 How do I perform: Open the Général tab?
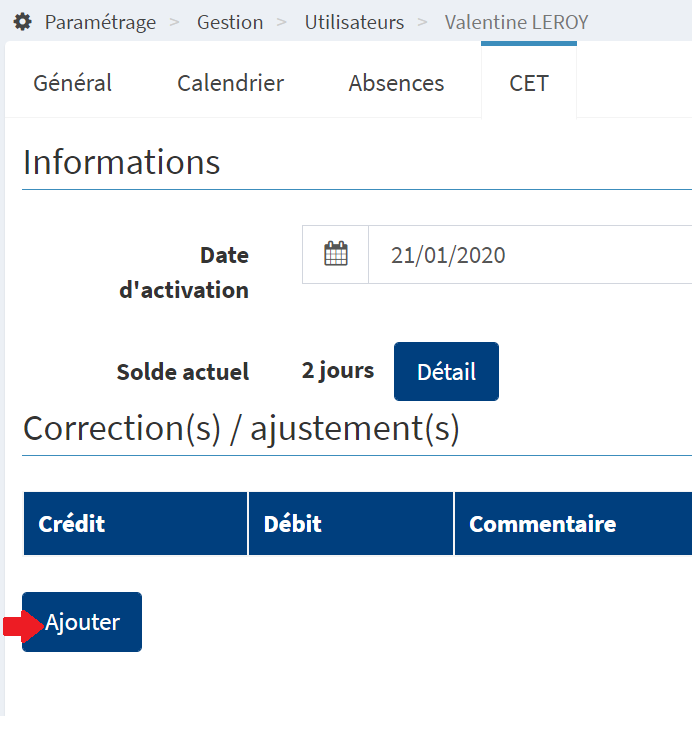click(73, 83)
